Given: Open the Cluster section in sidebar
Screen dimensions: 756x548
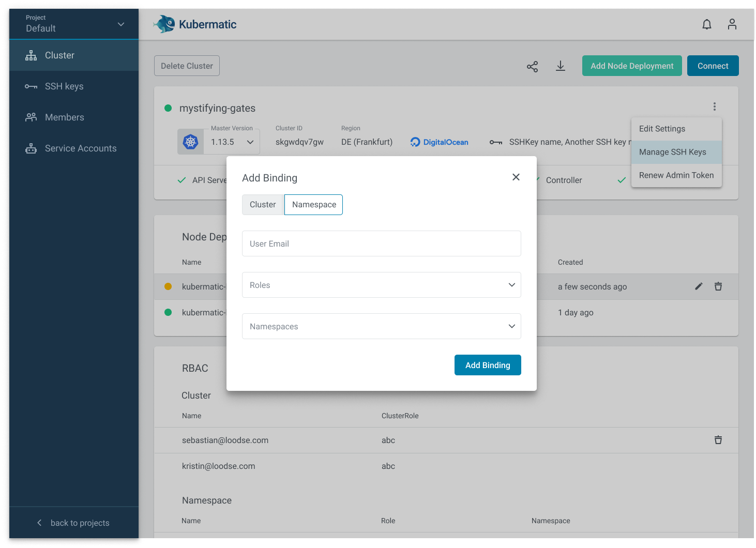Looking at the screenshot, I should click(x=59, y=55).
